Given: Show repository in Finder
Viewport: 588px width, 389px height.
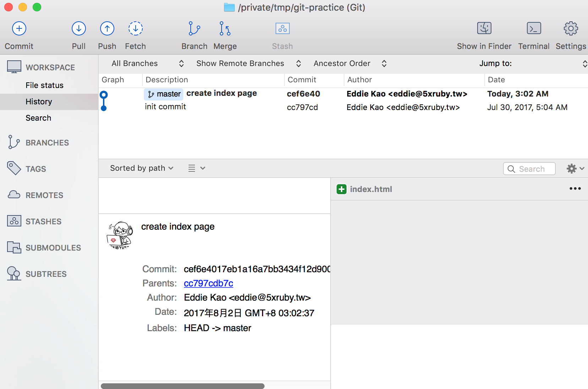Looking at the screenshot, I should coord(484,29).
